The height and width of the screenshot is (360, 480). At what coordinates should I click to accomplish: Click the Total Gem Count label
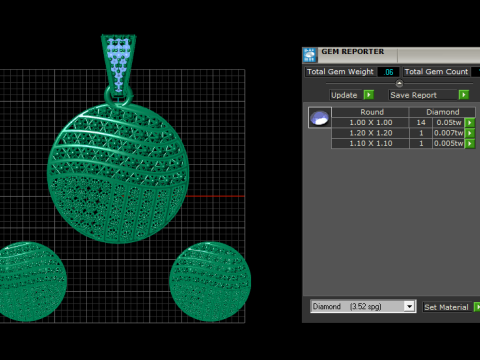pos(436,72)
